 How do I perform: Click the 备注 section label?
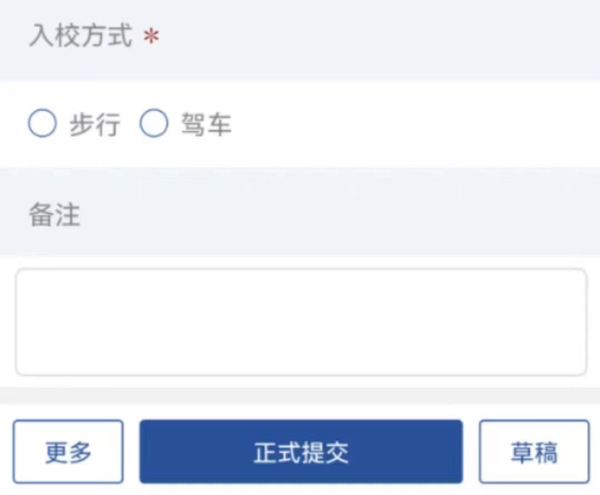coord(55,215)
